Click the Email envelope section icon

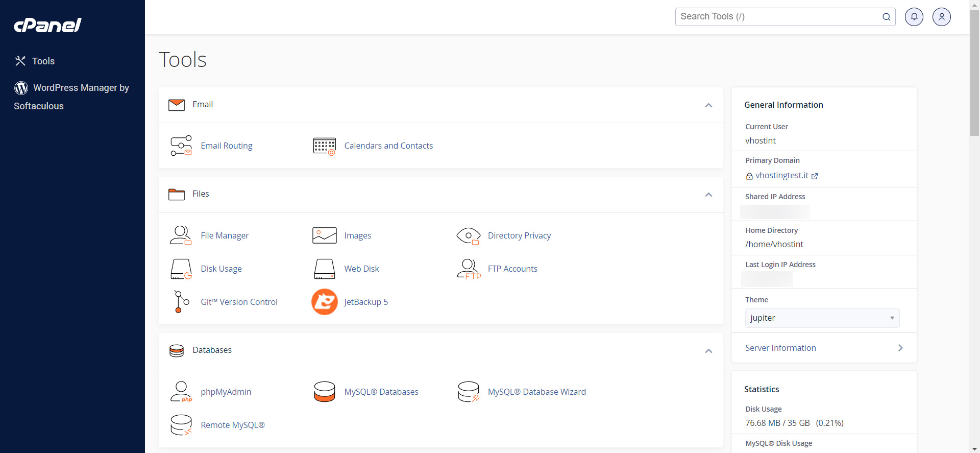click(x=177, y=105)
